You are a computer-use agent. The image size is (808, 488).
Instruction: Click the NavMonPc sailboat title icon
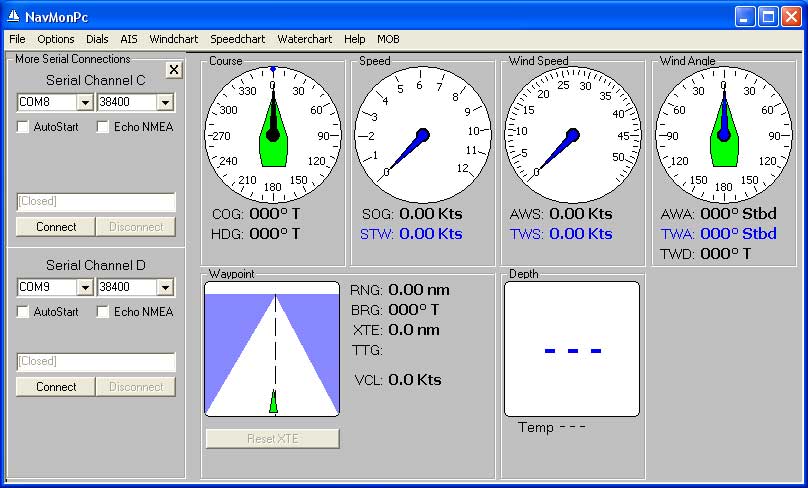[x=13, y=17]
